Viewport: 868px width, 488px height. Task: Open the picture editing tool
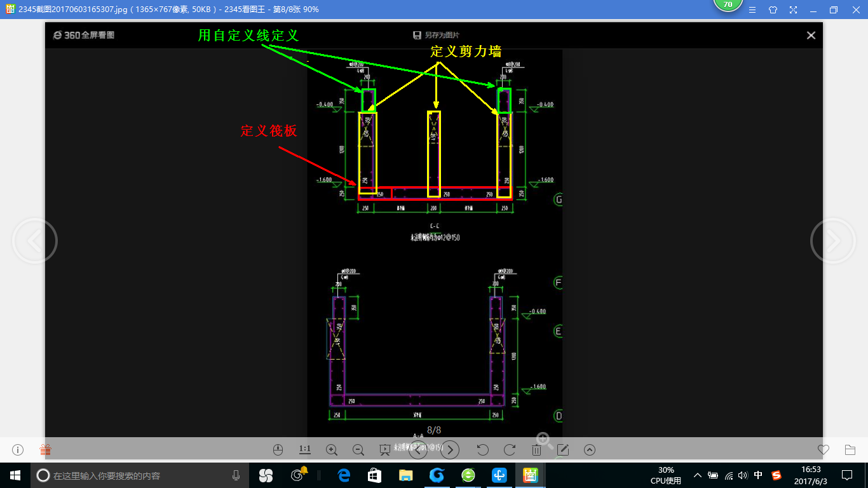click(x=563, y=450)
